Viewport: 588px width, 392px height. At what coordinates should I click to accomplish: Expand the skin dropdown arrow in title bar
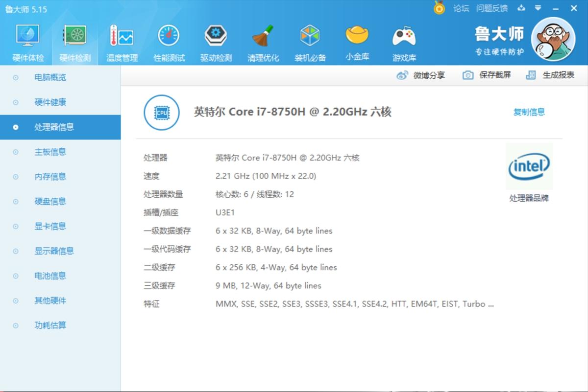point(539,8)
